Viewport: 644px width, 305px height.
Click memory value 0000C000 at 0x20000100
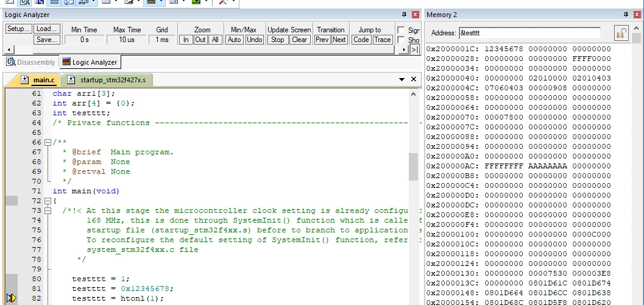592,234
